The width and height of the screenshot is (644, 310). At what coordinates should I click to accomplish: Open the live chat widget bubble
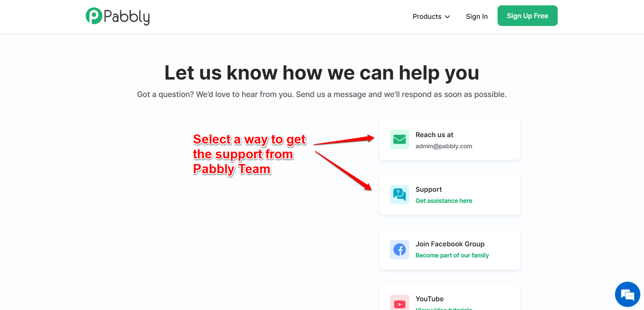[627, 294]
